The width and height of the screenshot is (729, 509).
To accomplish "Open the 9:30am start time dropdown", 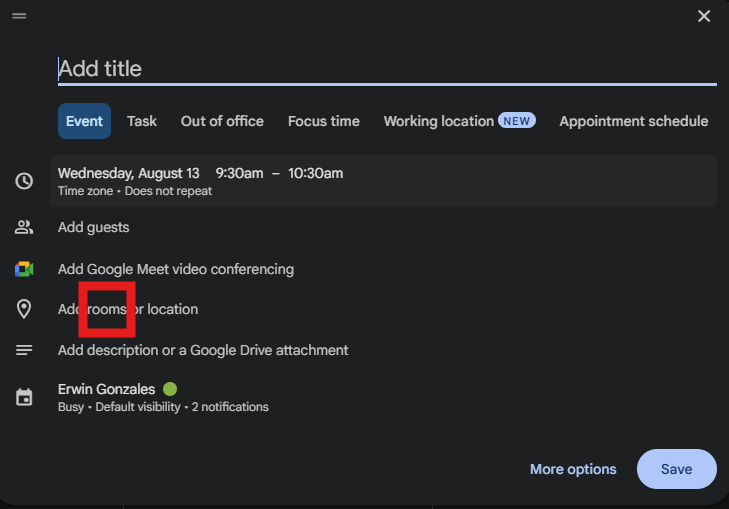I will 239,173.
